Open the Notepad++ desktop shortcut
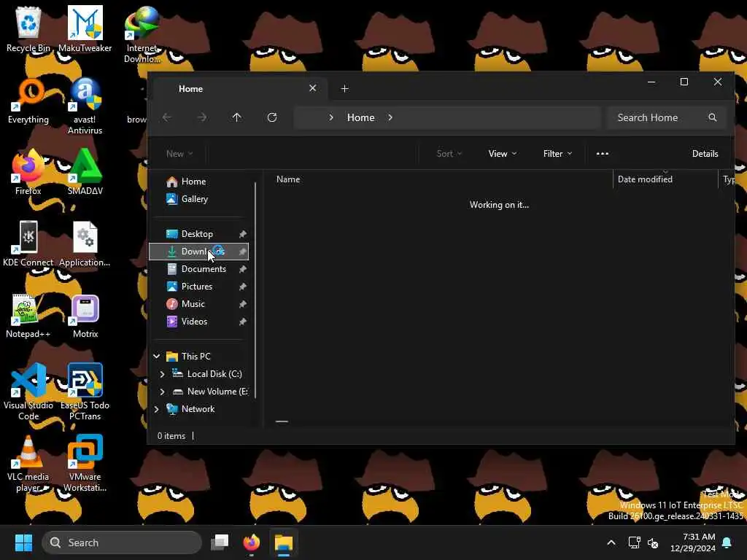The height and width of the screenshot is (560, 747). [x=28, y=315]
